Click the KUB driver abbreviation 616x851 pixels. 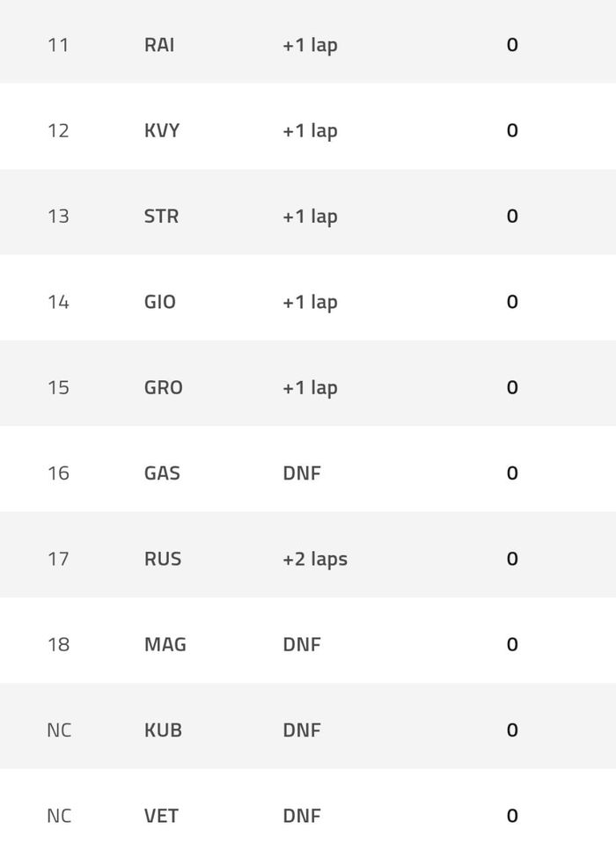163,730
